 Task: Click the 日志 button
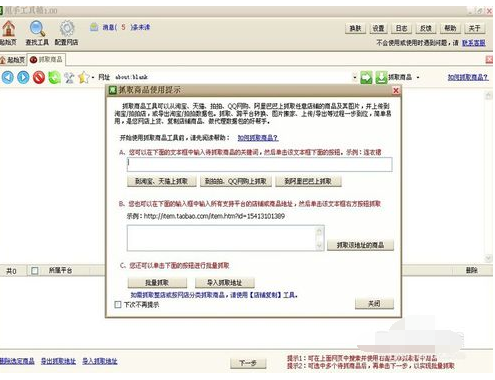[401, 28]
